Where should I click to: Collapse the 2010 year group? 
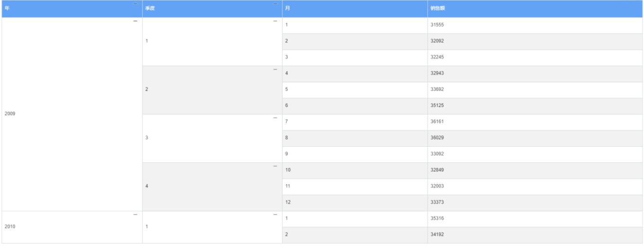[135, 215]
